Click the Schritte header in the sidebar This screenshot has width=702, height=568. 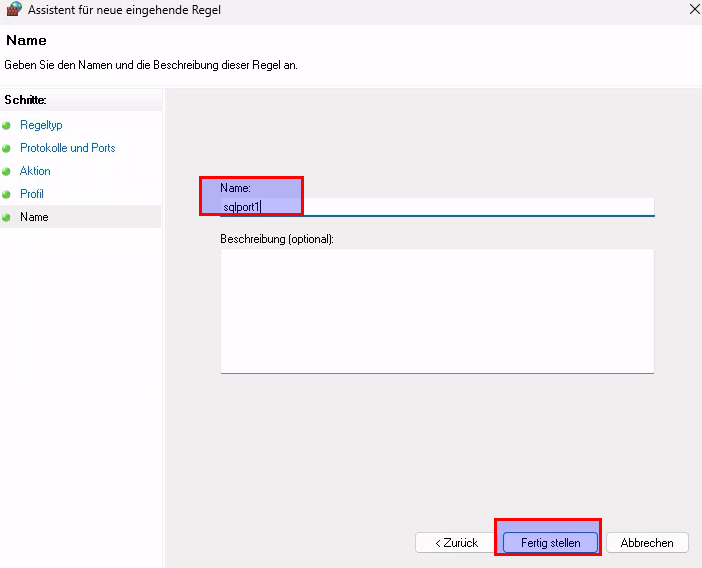tap(26, 100)
